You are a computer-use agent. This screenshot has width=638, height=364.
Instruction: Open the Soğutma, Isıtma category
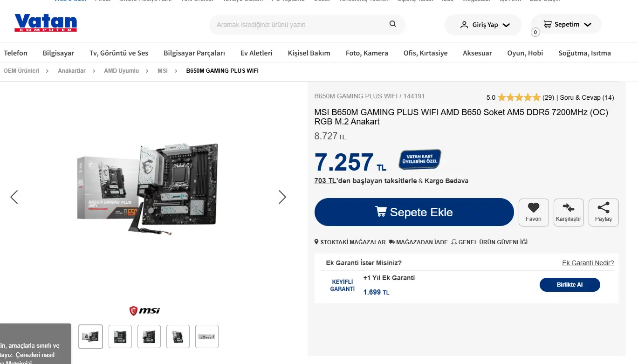click(x=584, y=53)
